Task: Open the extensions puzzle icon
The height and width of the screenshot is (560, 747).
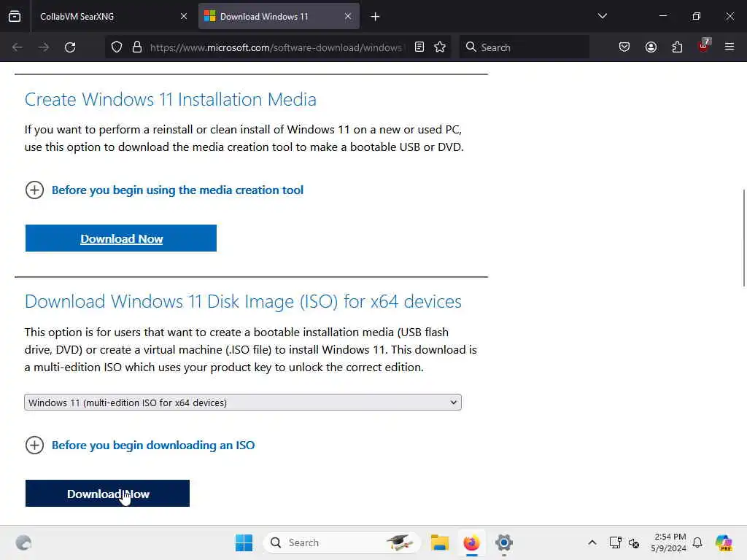Action: point(677,47)
